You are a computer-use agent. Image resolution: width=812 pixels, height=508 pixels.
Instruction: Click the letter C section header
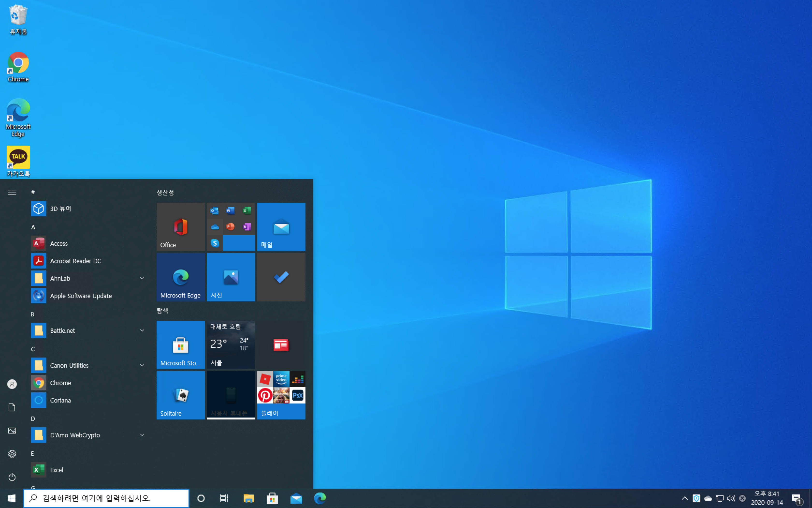[33, 349]
